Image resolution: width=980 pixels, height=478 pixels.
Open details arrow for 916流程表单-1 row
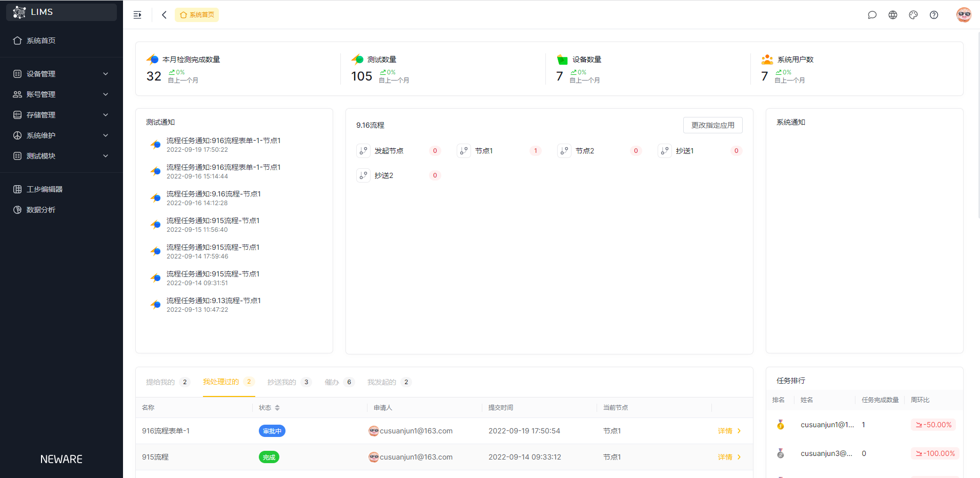[739, 431]
